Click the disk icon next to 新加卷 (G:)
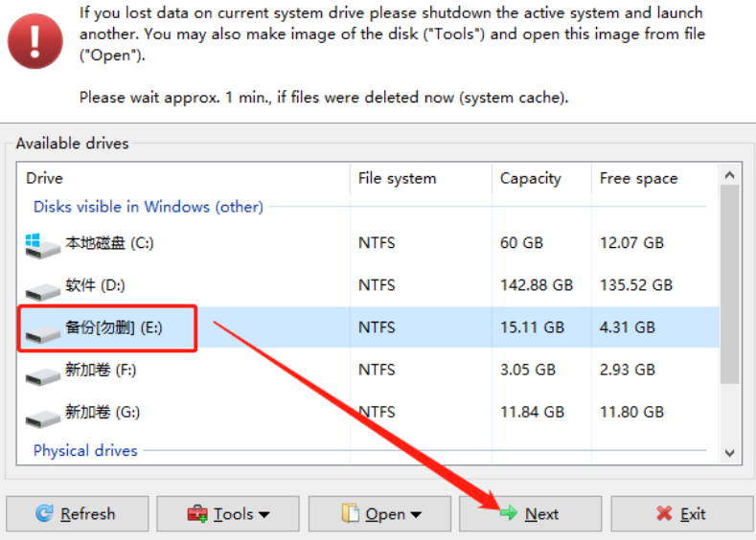Image resolution: width=756 pixels, height=540 pixels. 42,418
